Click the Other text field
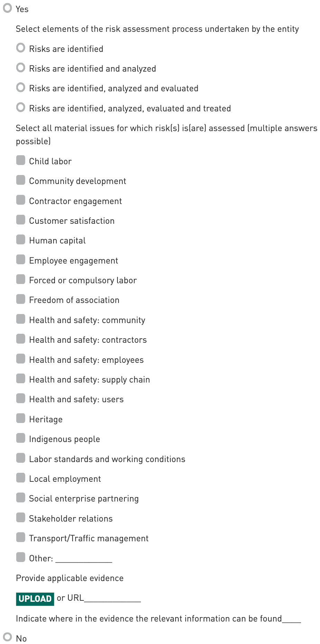The height and width of the screenshot is (644, 320). coord(84,558)
